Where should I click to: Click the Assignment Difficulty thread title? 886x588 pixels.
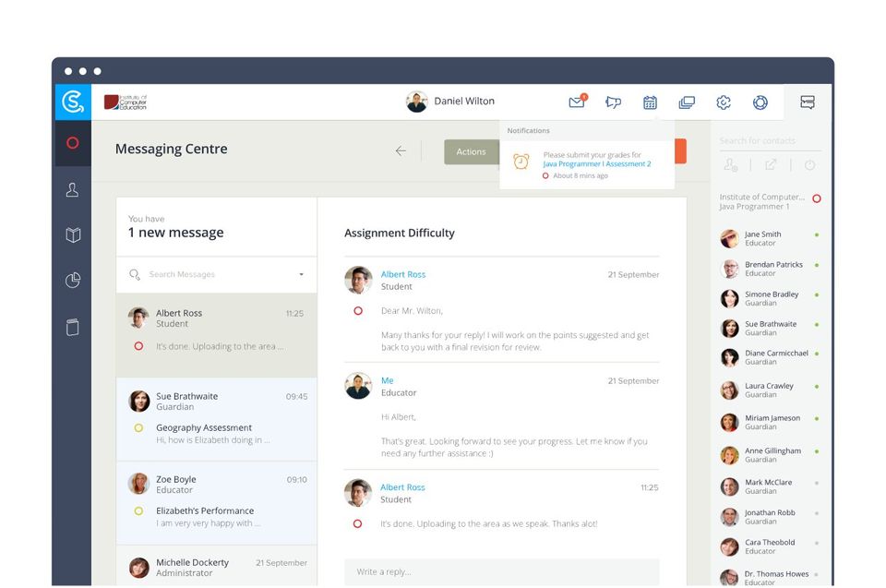pos(400,233)
